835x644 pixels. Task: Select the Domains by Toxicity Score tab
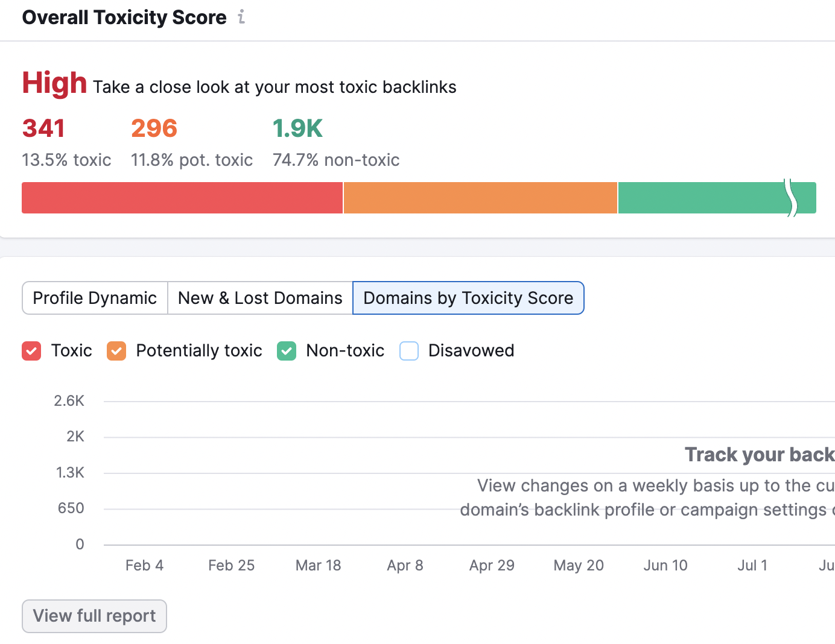[x=468, y=297]
